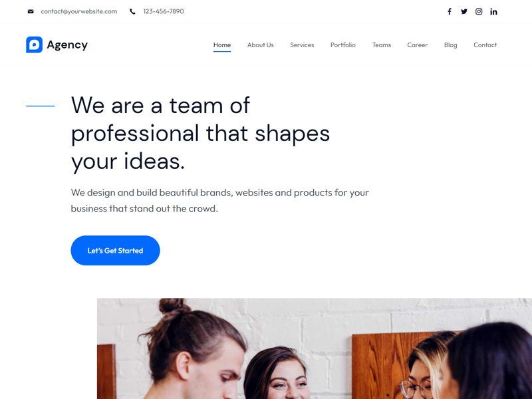
Task: Click the Agency brand name text
Action: click(x=67, y=45)
